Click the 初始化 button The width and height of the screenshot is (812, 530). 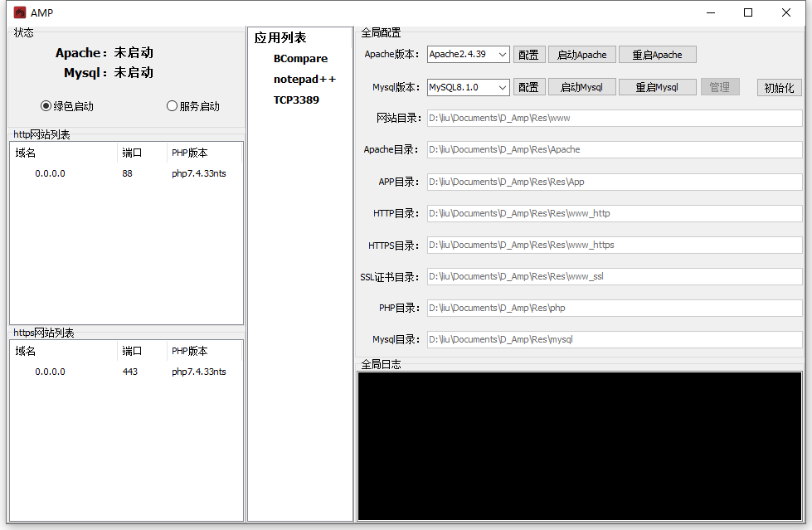[779, 87]
